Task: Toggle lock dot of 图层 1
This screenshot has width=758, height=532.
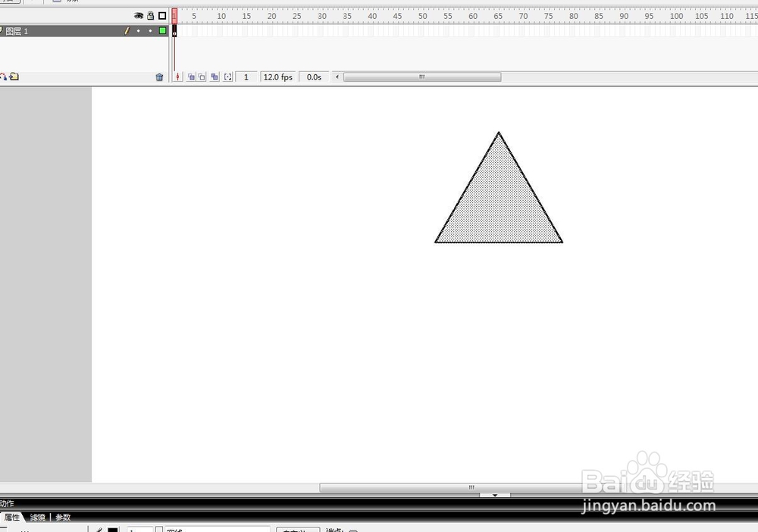Action: (150, 31)
